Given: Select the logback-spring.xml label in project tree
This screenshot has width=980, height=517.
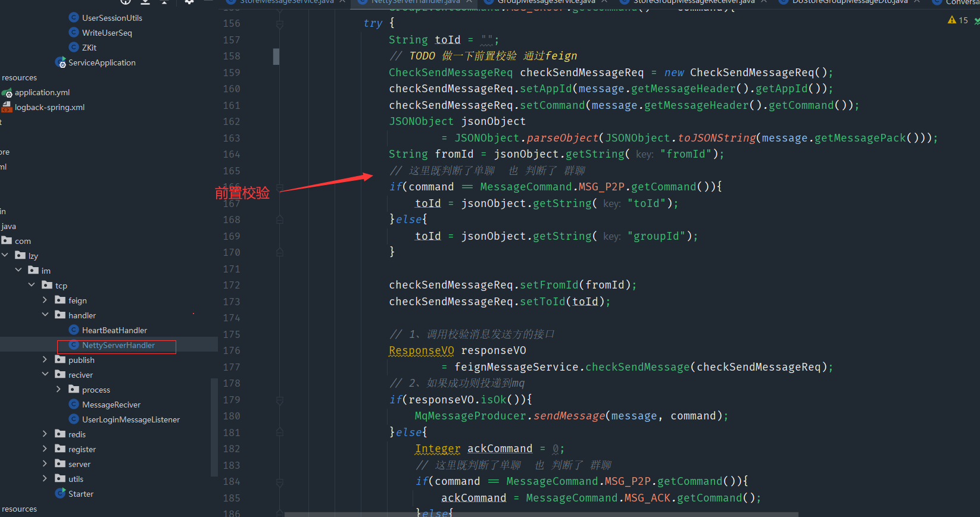Looking at the screenshot, I should [x=49, y=107].
